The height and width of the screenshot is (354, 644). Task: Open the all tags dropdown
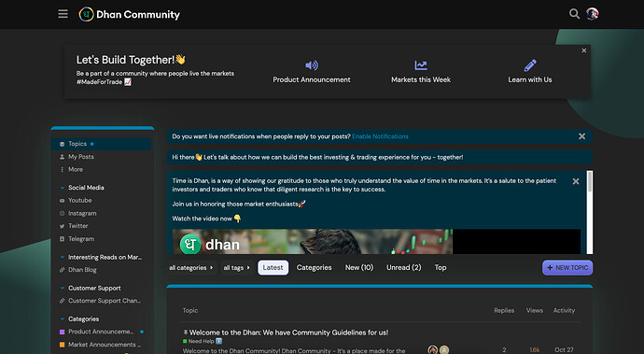click(236, 268)
